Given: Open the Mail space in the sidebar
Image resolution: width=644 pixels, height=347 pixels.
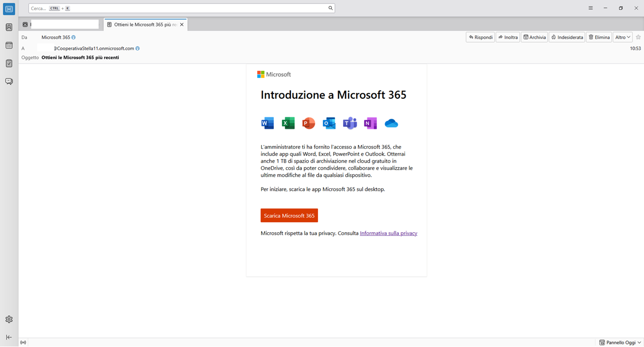Looking at the screenshot, I should (x=9, y=9).
